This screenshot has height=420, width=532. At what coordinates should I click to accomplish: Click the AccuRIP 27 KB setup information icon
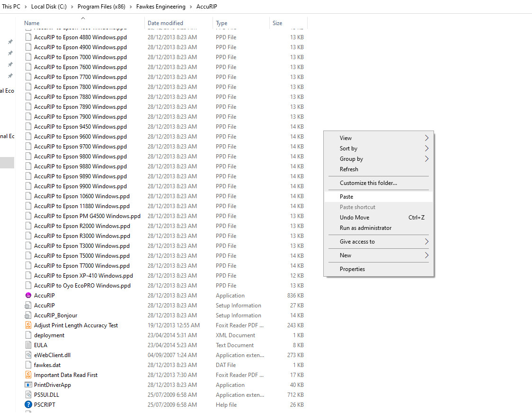coord(28,306)
